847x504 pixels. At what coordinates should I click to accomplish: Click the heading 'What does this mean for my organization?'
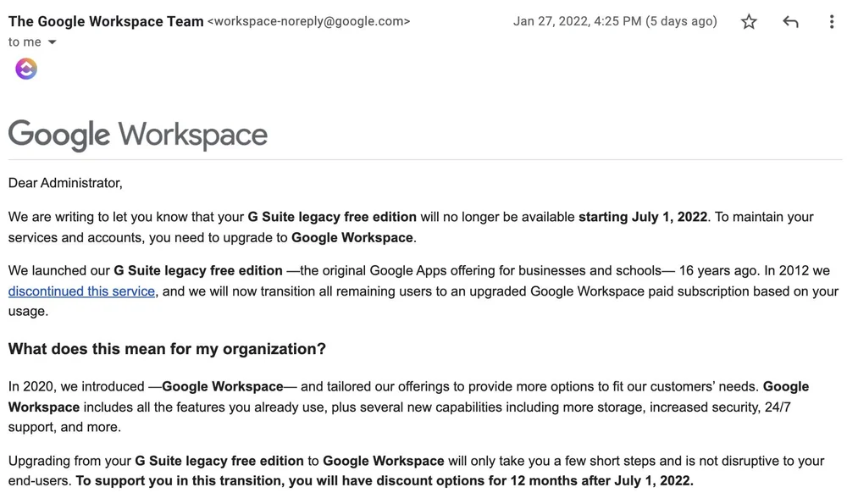(167, 349)
